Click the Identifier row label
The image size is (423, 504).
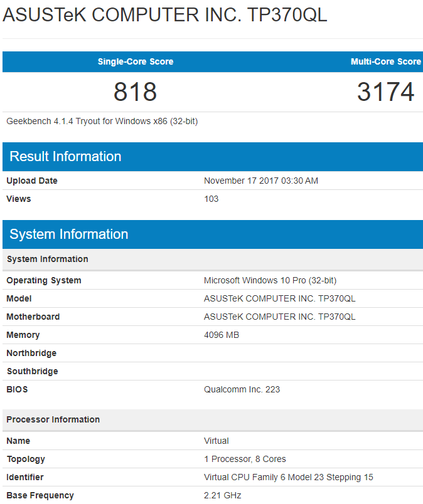pos(25,477)
